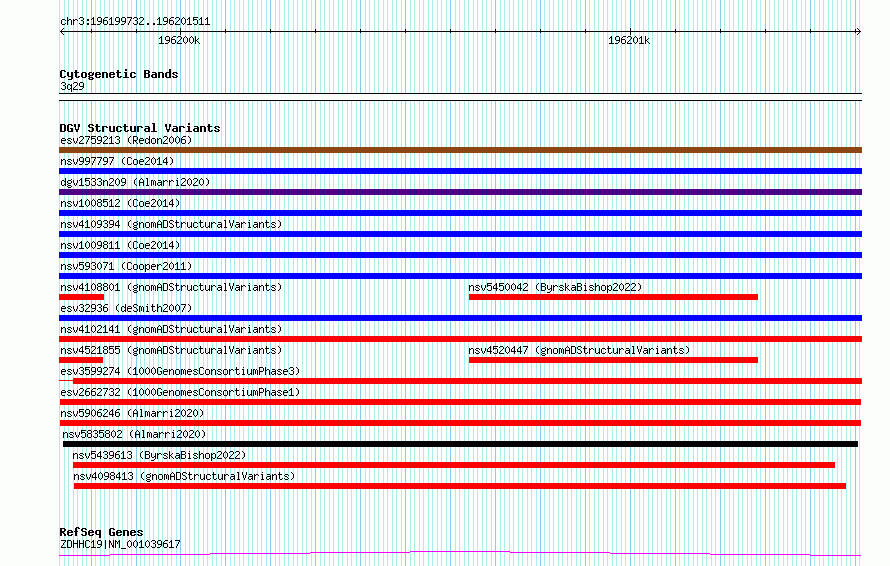Click the red nsv5450042 variant bar

(x=613, y=297)
